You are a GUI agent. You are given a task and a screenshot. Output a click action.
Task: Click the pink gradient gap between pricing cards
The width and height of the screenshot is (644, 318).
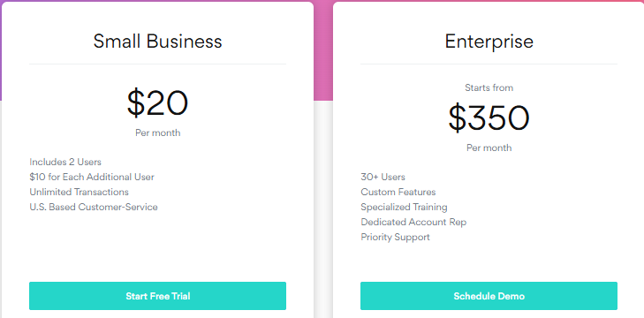[x=323, y=51]
